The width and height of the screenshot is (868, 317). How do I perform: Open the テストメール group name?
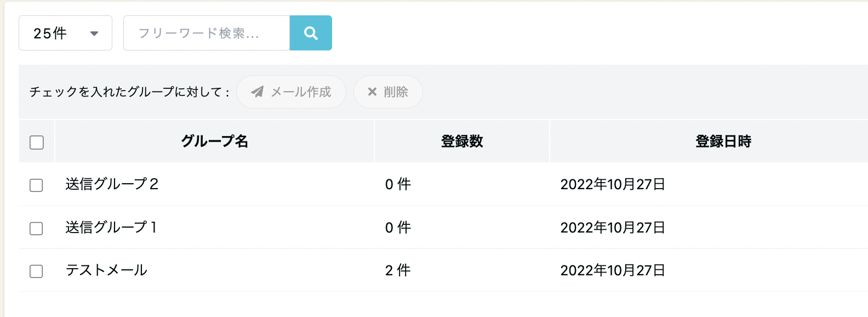(106, 270)
